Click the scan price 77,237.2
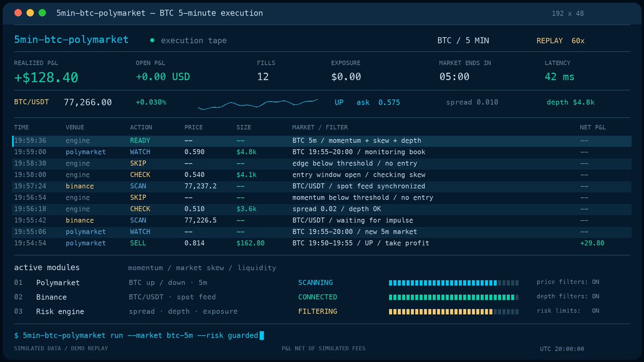The height and width of the screenshot is (362, 644). [202, 186]
